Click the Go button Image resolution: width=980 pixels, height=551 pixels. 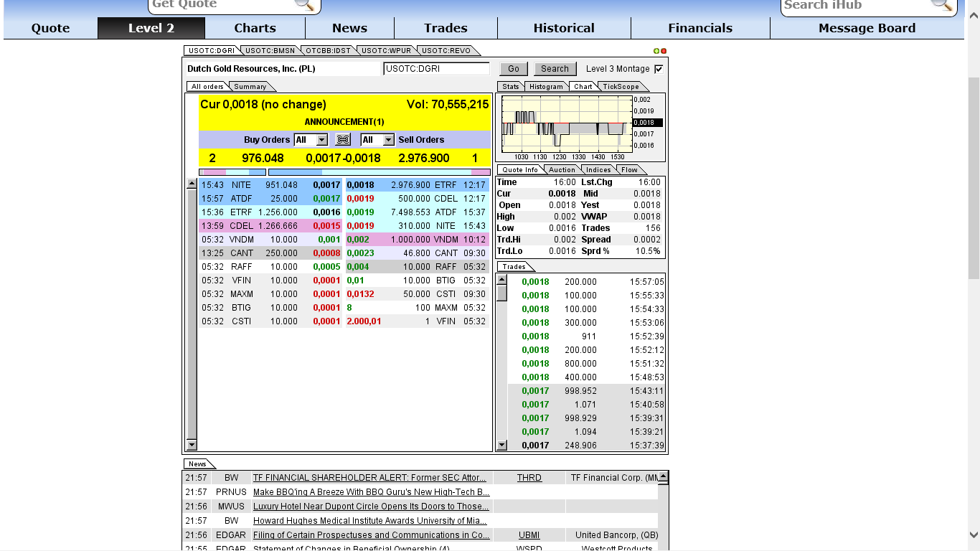point(514,68)
